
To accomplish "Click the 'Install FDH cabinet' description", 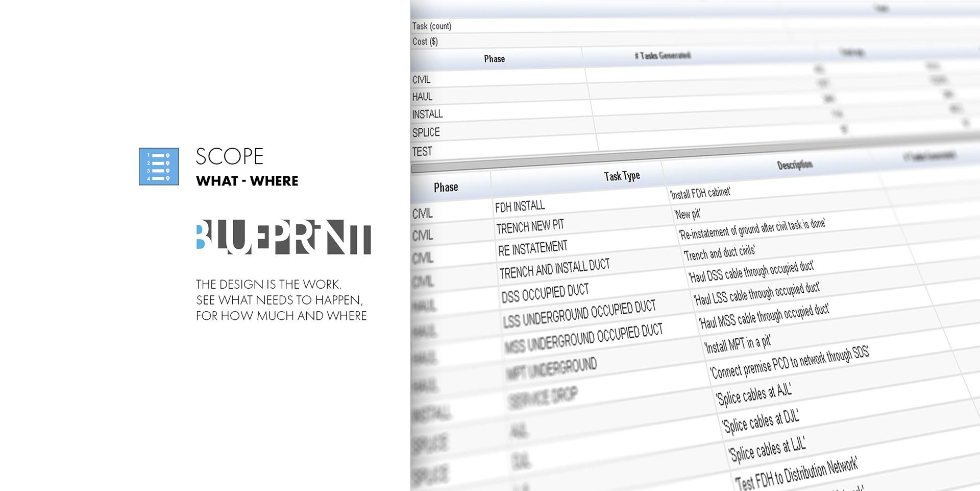I will click(700, 193).
